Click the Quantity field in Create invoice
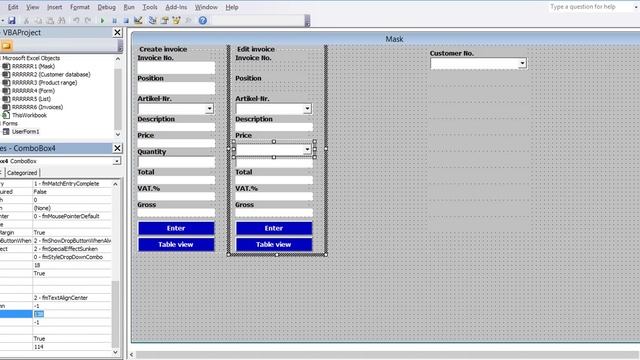The image size is (640, 360). 176,162
